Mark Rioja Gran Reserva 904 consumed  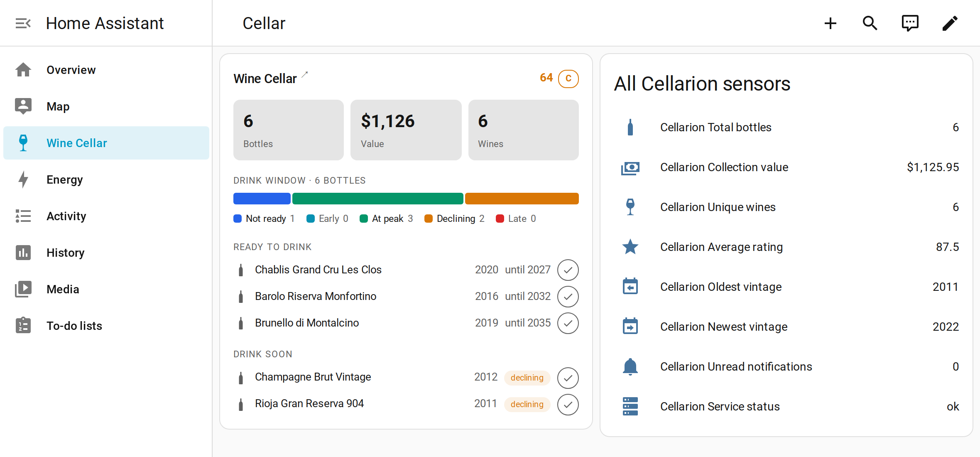(568, 404)
